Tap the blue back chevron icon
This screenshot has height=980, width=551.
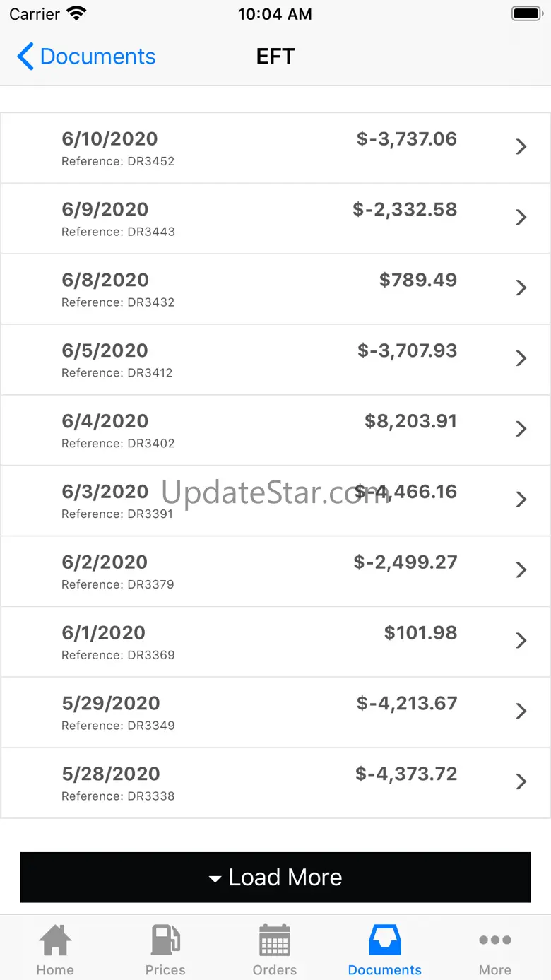25,57
